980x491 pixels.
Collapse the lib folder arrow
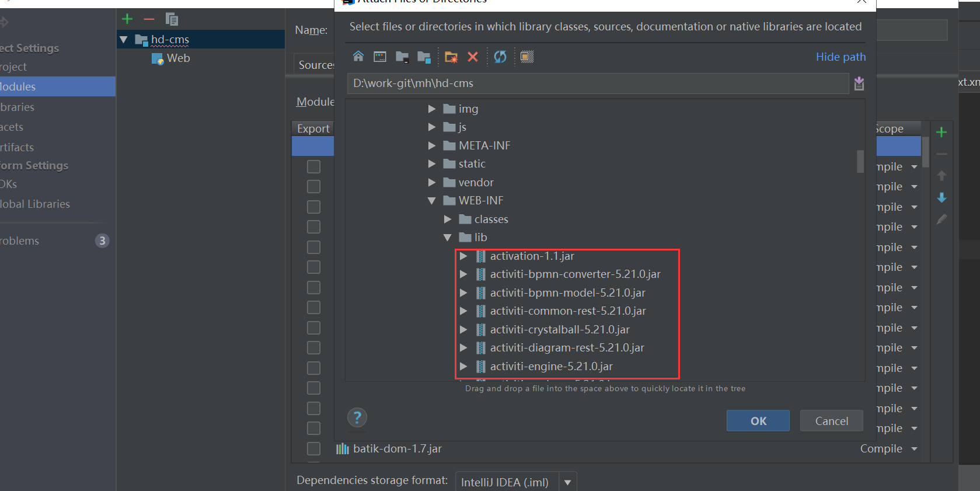(x=448, y=238)
